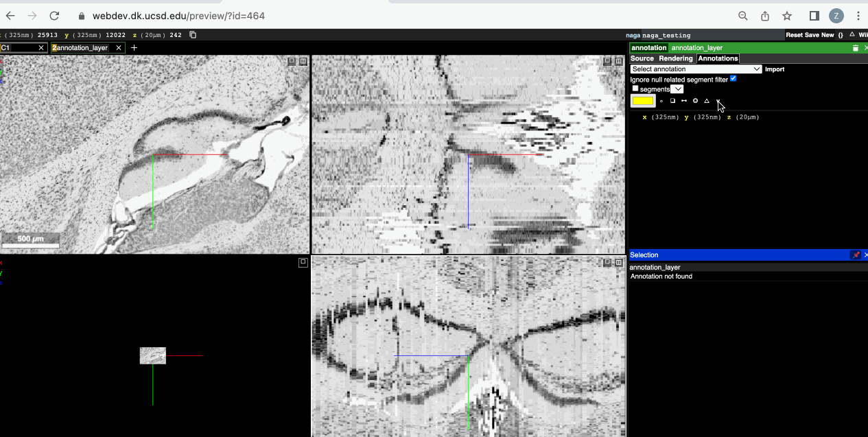This screenshot has width=868, height=437.
Task: Select the bounding box annotation tool
Action: click(672, 101)
